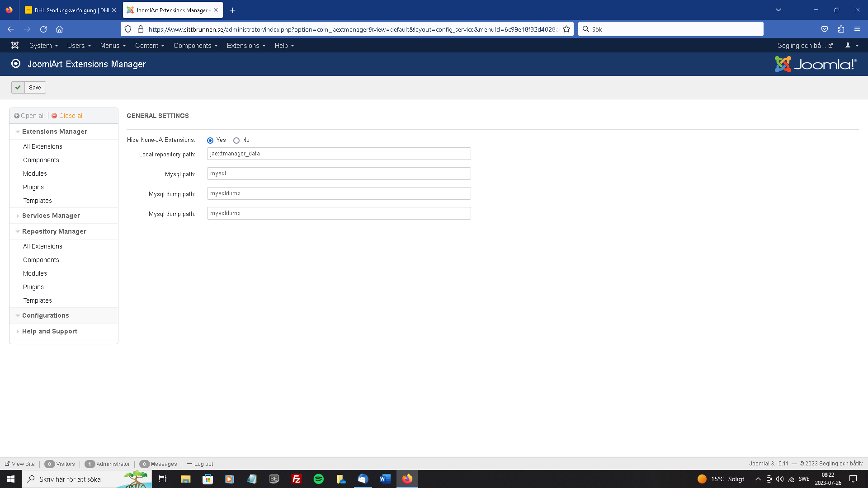
Task: Launch FileZilla from the taskbar
Action: tap(297, 479)
